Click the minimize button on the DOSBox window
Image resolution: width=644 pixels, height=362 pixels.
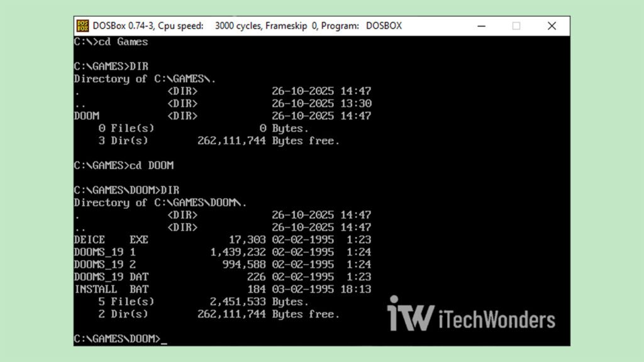[481, 26]
